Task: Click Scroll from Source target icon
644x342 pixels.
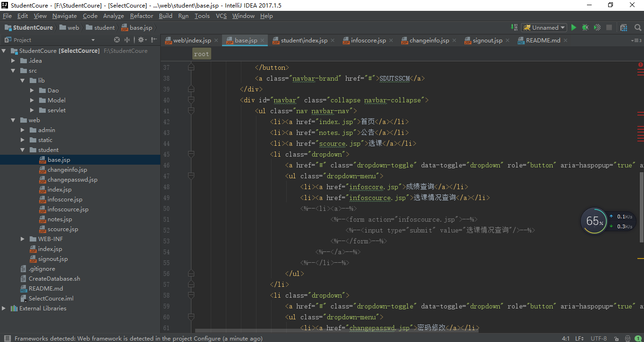Action: coord(117,40)
